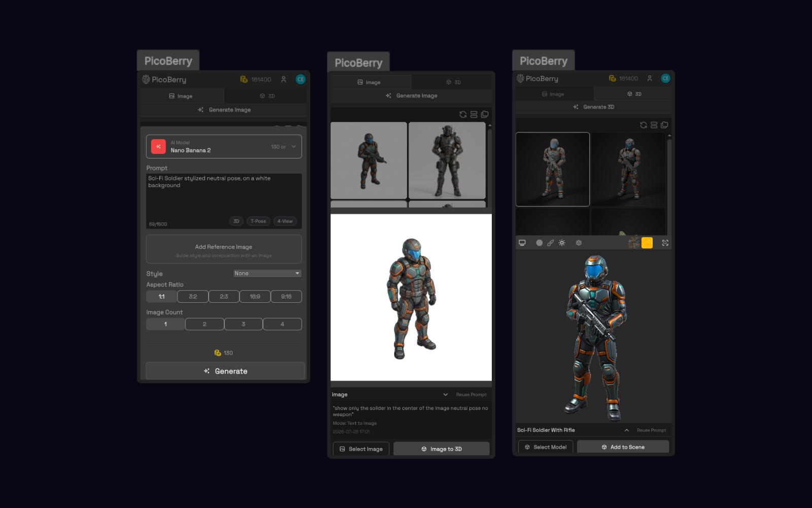Click Reuse Prompt link in middle panel
Screen dimensions: 812x508
point(471,395)
